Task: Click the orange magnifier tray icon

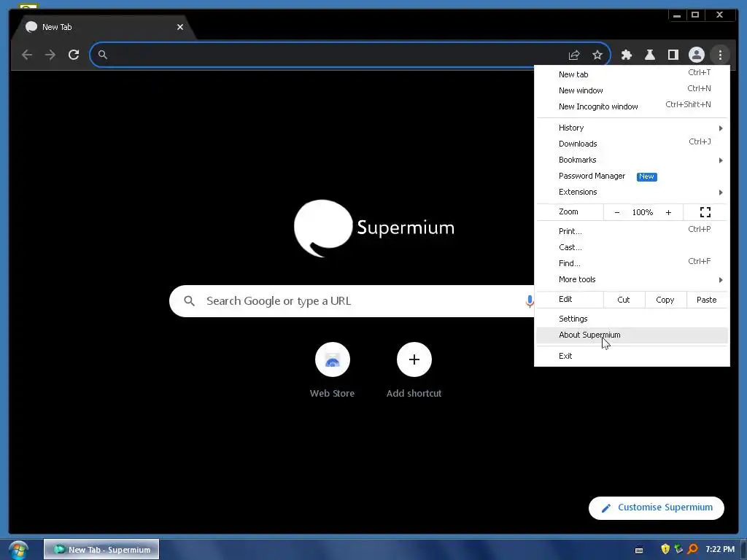Action: coord(693,550)
